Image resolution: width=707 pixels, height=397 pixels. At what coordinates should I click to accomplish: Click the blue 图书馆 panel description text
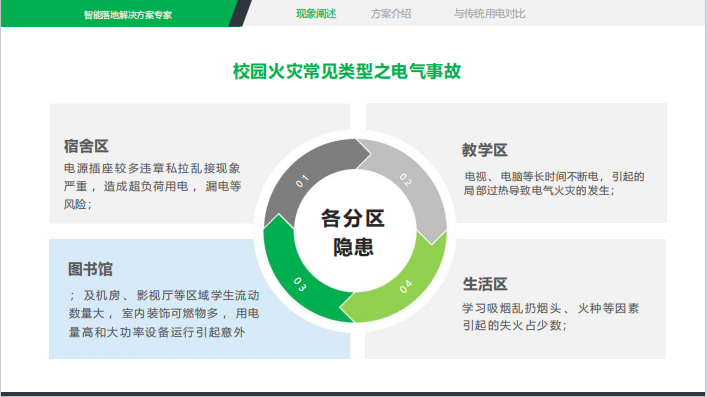tap(164, 314)
